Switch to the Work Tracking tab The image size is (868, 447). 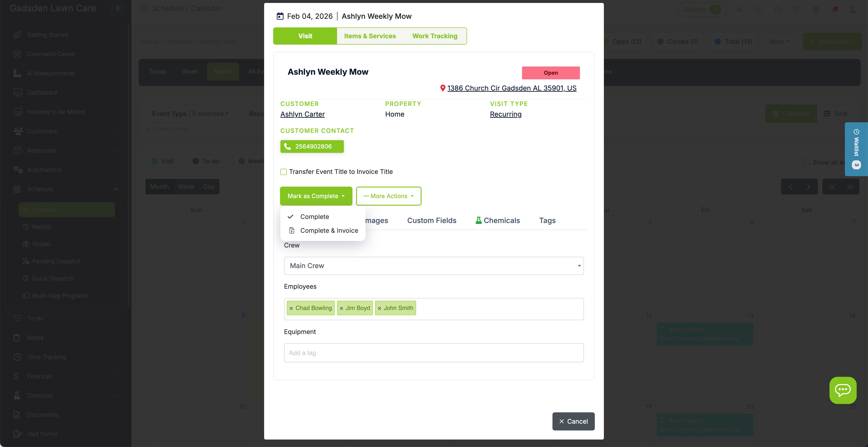435,36
